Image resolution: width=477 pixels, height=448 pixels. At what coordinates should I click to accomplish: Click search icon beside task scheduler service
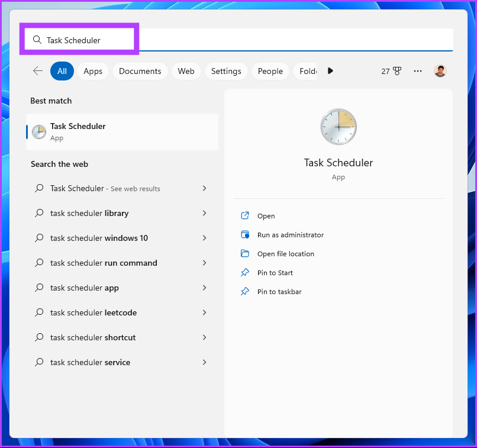pyautogui.click(x=39, y=362)
